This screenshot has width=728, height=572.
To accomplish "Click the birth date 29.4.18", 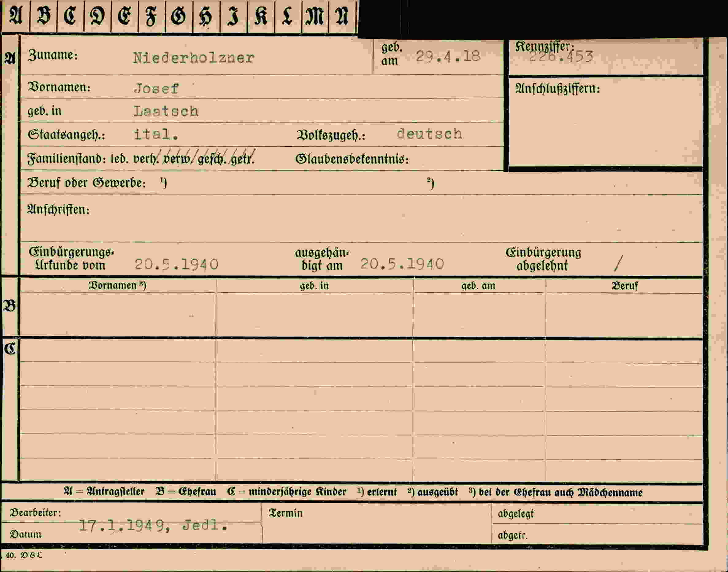I will point(448,56).
